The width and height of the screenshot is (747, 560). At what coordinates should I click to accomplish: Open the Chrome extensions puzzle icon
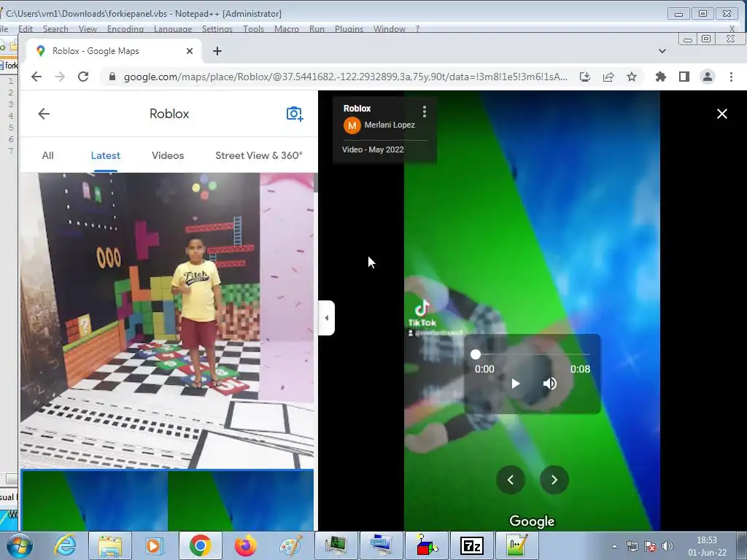point(661,77)
